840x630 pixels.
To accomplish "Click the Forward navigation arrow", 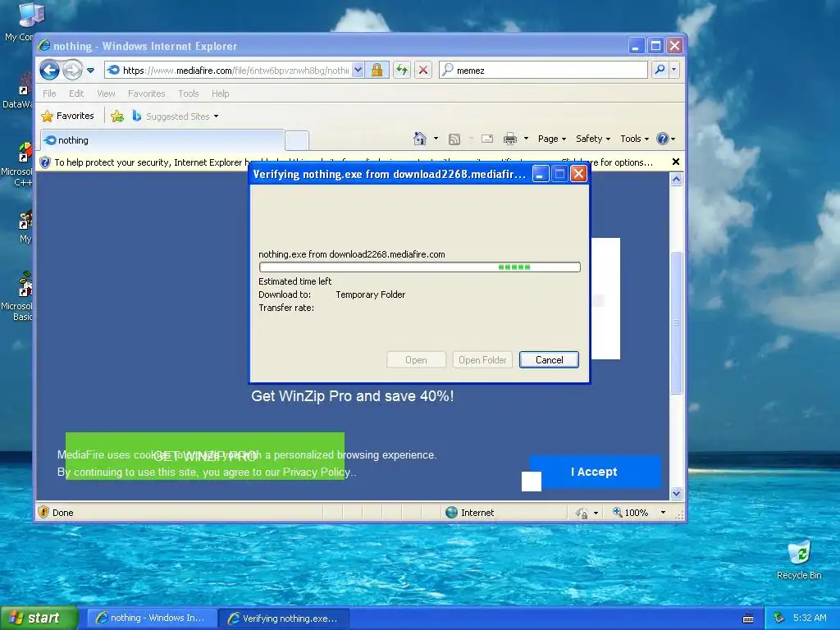I will tap(72, 71).
